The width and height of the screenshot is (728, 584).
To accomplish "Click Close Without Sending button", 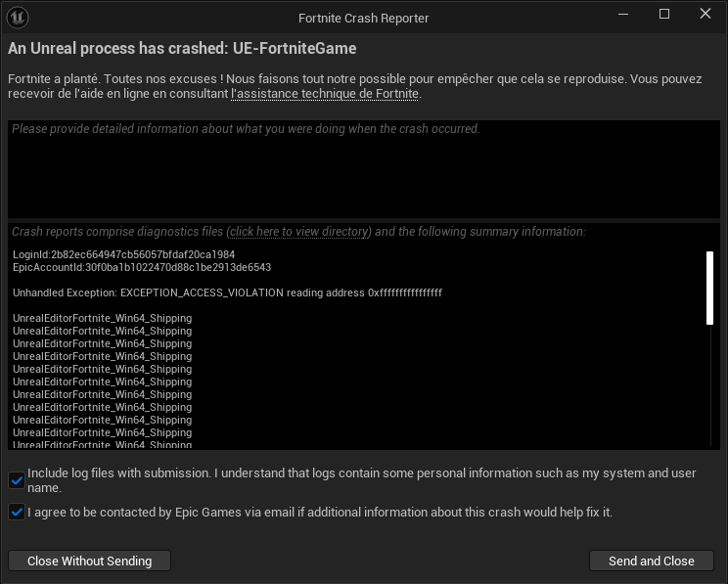I will [x=90, y=561].
